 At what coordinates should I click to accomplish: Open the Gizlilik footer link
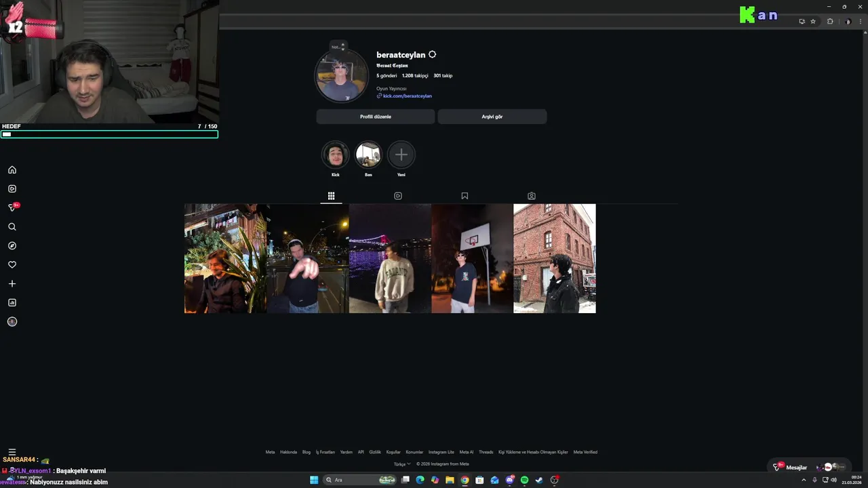375,452
